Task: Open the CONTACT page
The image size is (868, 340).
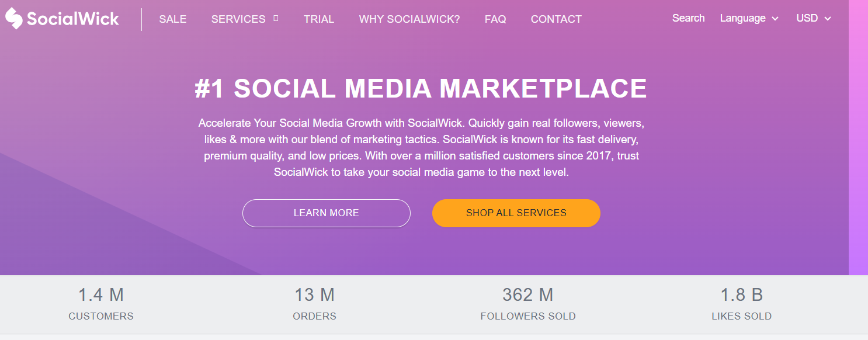Action: tap(556, 19)
